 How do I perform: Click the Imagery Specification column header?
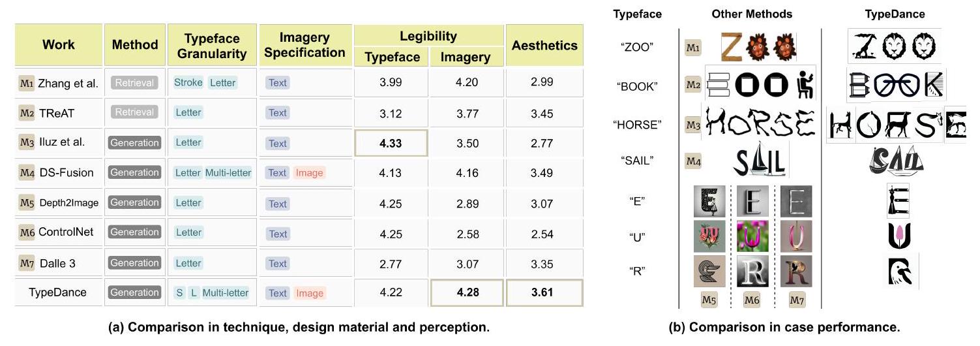pos(304,46)
